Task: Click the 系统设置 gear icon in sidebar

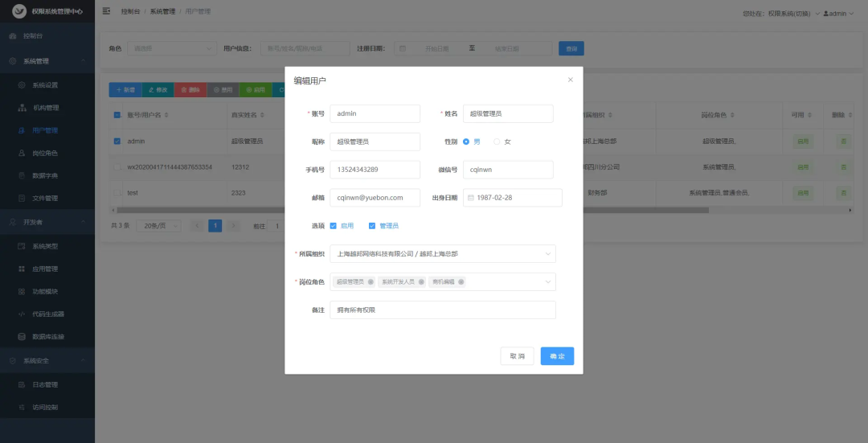Action: (x=23, y=85)
